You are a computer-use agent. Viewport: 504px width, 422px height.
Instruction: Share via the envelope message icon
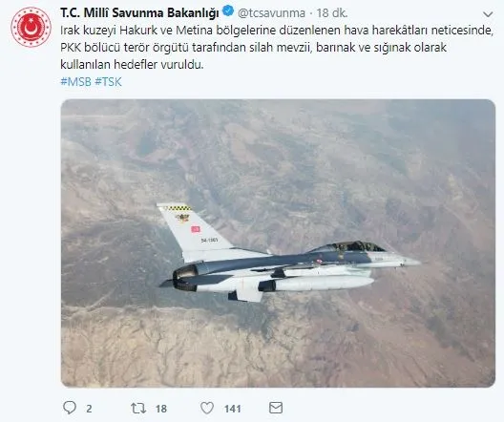coord(276,408)
